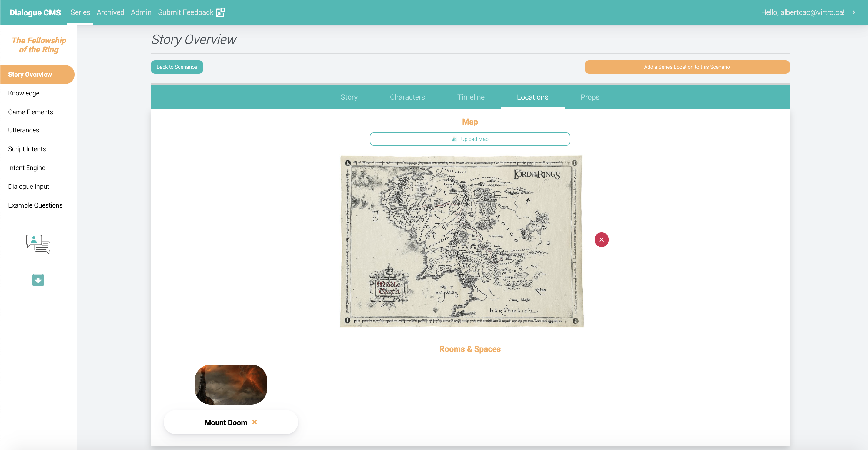The image size is (868, 450).
Task: Open Game Elements sidebar item
Action: (30, 112)
